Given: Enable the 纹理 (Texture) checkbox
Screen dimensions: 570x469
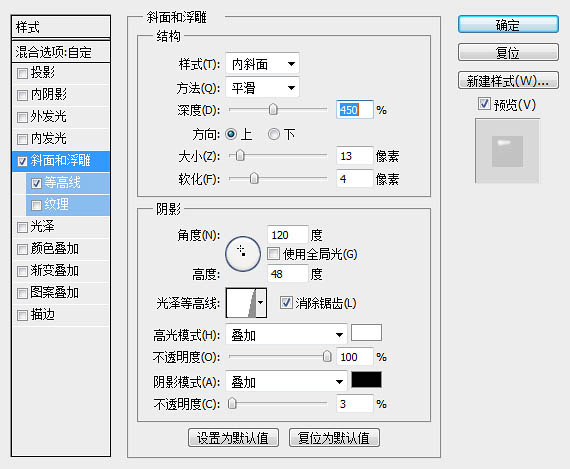Looking at the screenshot, I should coord(36,205).
